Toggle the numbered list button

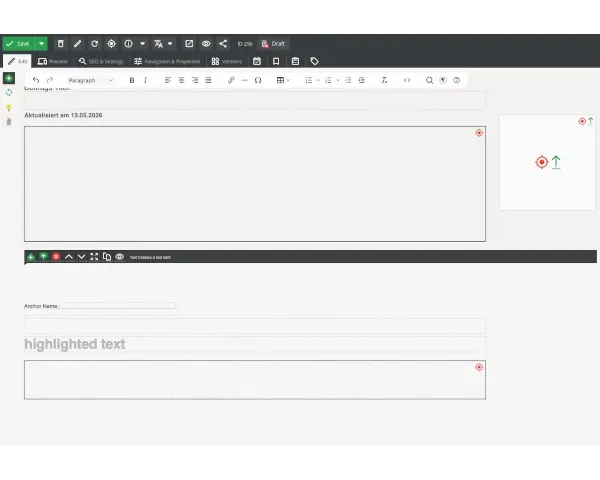(328, 80)
